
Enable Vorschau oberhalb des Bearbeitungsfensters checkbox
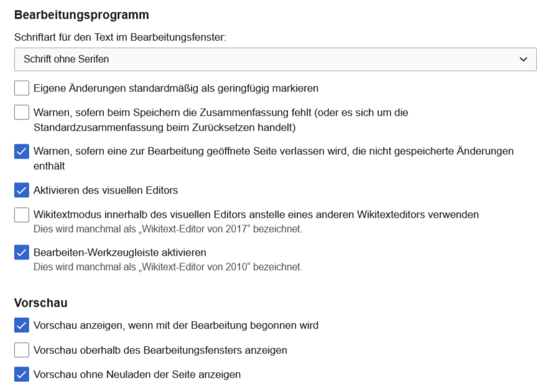click(x=22, y=350)
